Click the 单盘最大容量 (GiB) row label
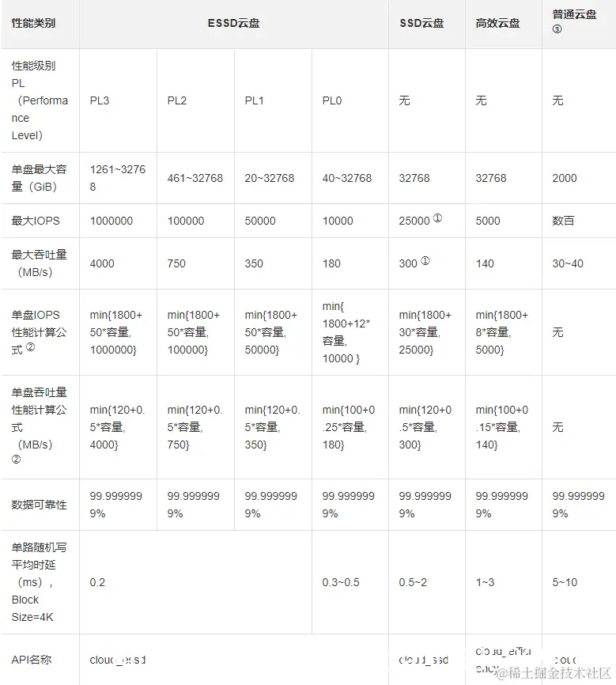Image resolution: width=616 pixels, height=685 pixels. click(40, 178)
